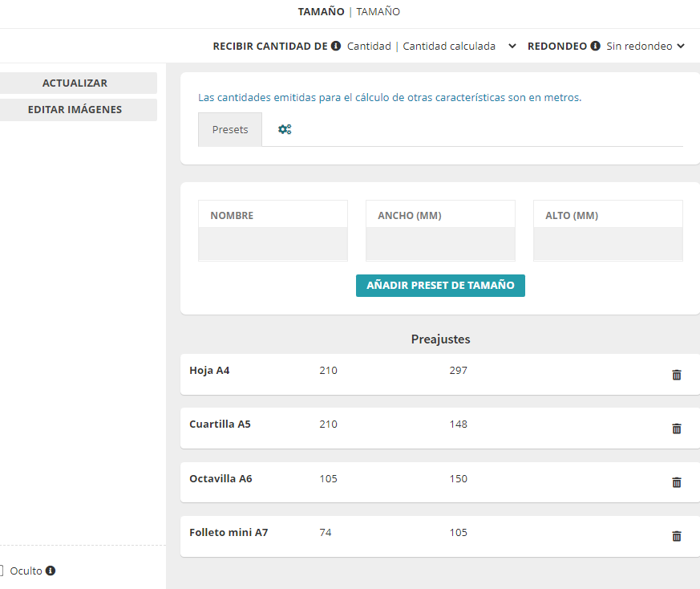Click the Actualizar button
700x589 pixels.
(x=75, y=83)
